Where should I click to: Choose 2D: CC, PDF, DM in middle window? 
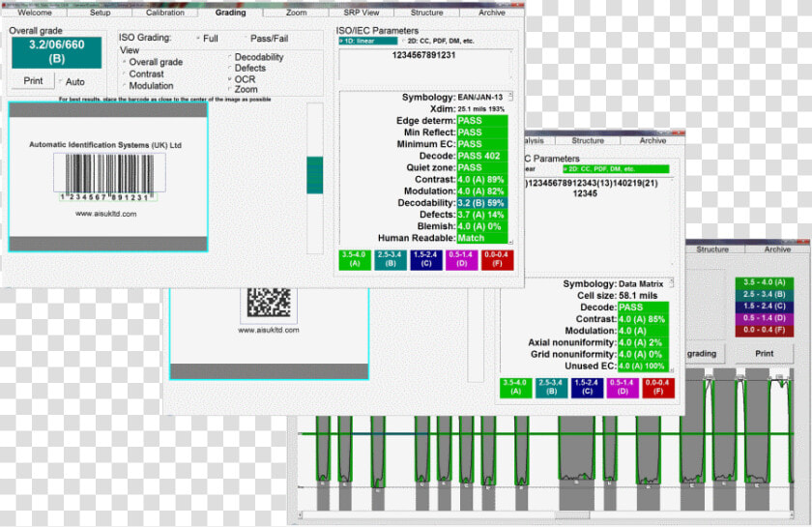click(x=617, y=169)
